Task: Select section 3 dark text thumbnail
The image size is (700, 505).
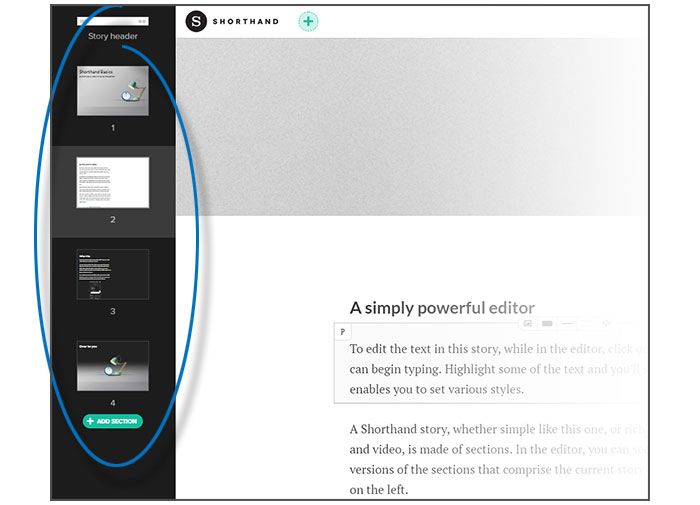Action: coord(113,274)
